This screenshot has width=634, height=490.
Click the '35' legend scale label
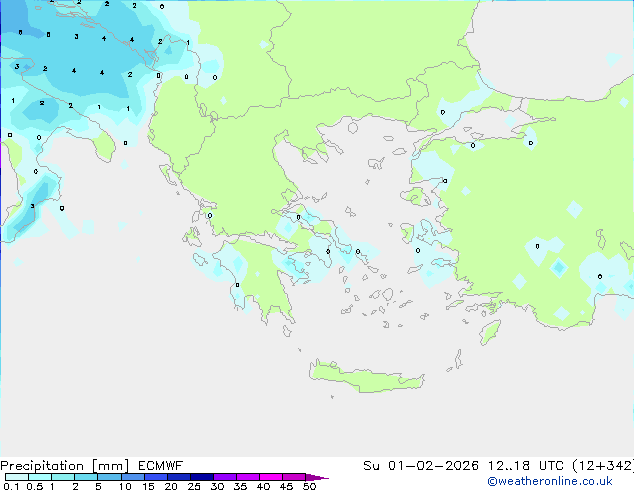pos(240,486)
